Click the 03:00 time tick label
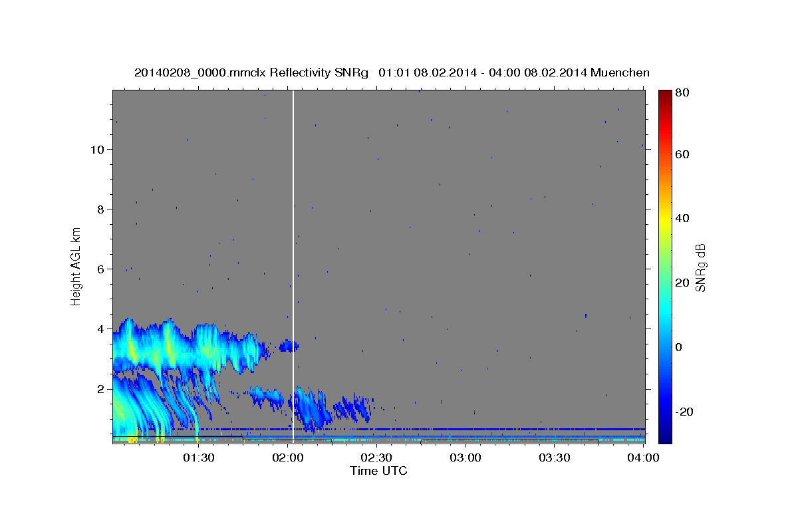This screenshot has width=798, height=532. click(x=465, y=458)
